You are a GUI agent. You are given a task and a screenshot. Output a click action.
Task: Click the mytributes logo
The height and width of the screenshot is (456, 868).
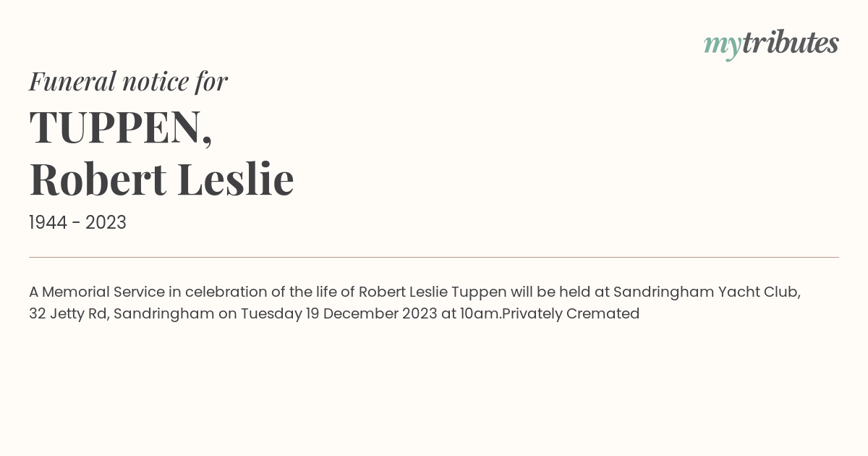click(771, 43)
